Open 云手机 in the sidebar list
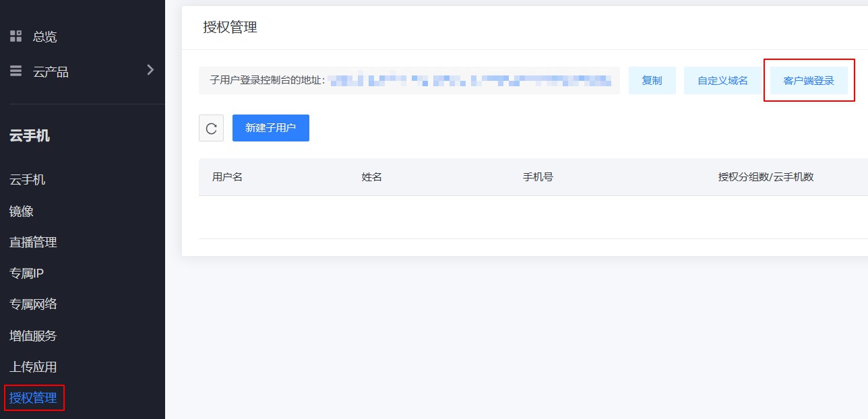The width and height of the screenshot is (868, 419). (28, 180)
